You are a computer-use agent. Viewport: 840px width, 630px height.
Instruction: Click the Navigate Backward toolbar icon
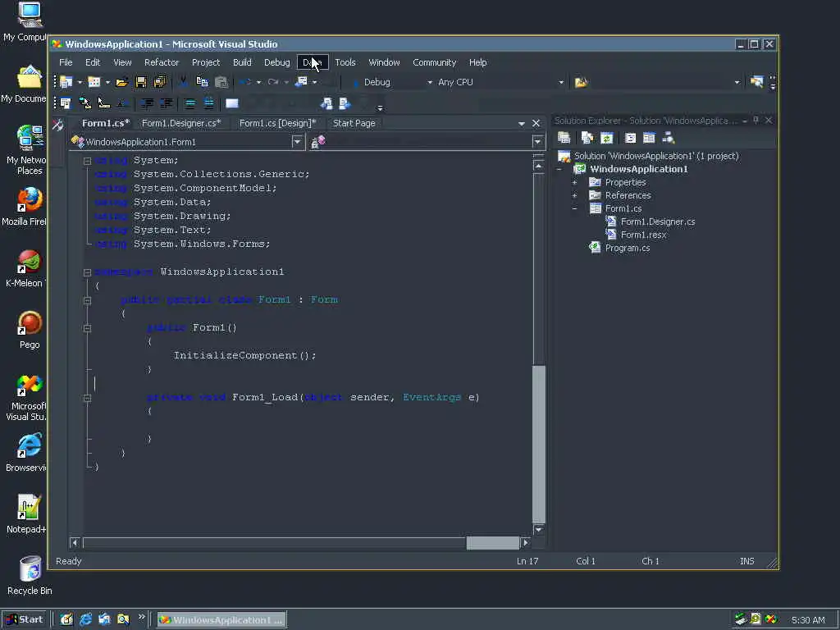pyautogui.click(x=302, y=82)
